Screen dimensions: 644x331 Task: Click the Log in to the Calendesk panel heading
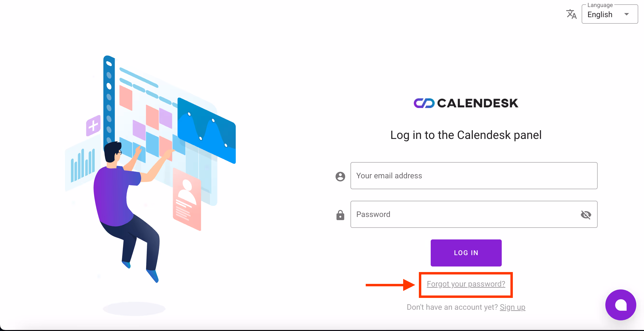(x=466, y=135)
